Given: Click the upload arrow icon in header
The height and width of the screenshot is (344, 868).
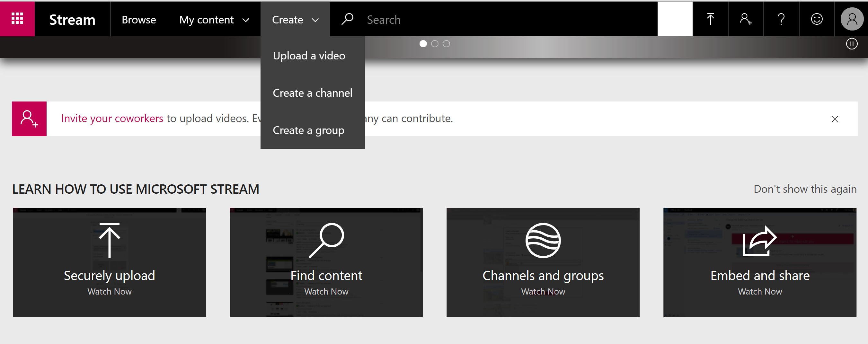Looking at the screenshot, I should point(710,19).
